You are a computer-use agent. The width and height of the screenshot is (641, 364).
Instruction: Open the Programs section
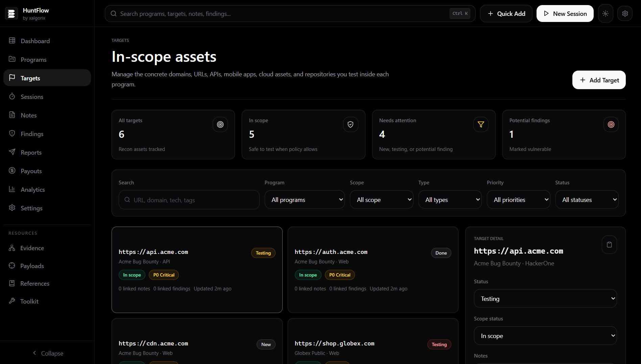point(47,59)
